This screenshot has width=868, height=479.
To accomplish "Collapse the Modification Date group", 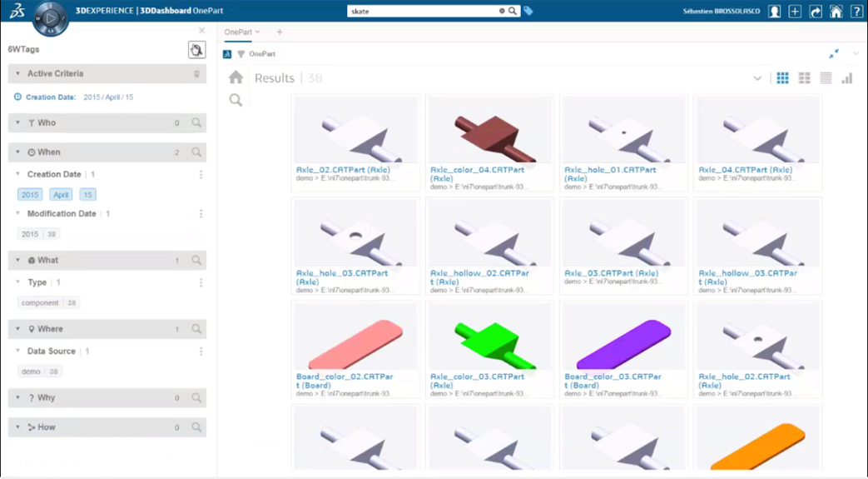I will (17, 213).
